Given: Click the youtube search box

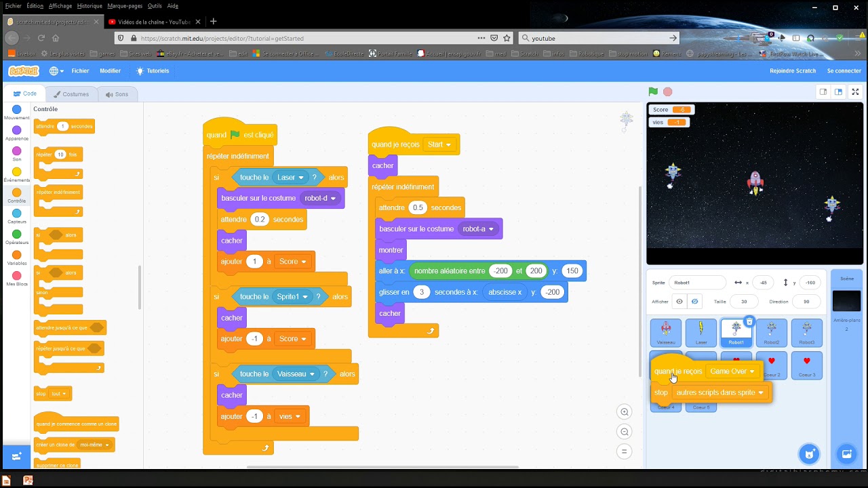Looking at the screenshot, I should (598, 38).
